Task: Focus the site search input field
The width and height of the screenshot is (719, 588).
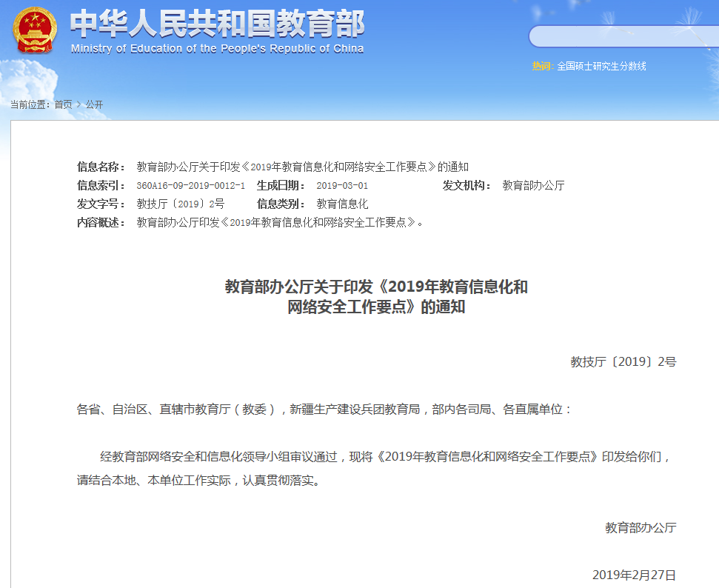Action: (623, 36)
